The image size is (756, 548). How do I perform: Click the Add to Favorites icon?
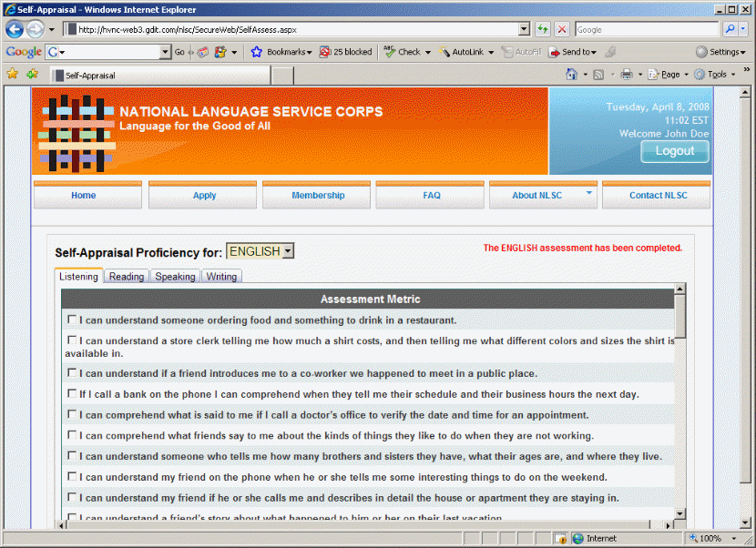pos(33,75)
